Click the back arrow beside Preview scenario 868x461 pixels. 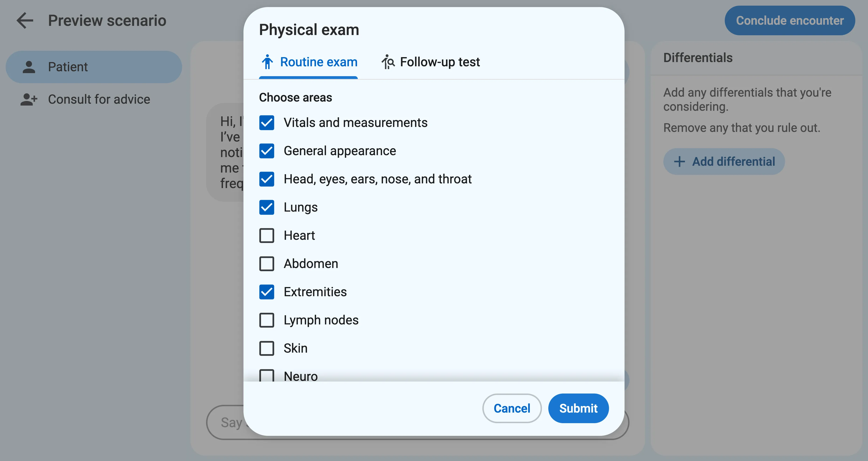coord(25,20)
